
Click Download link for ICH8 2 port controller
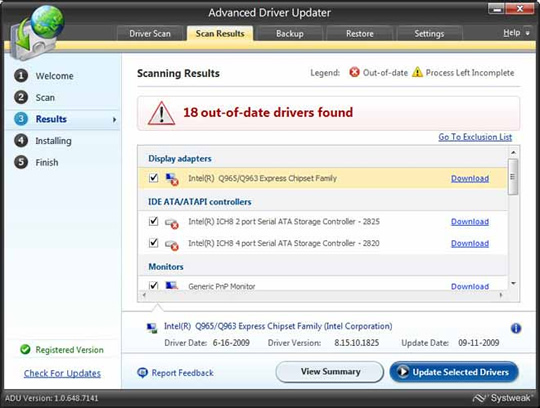point(470,222)
